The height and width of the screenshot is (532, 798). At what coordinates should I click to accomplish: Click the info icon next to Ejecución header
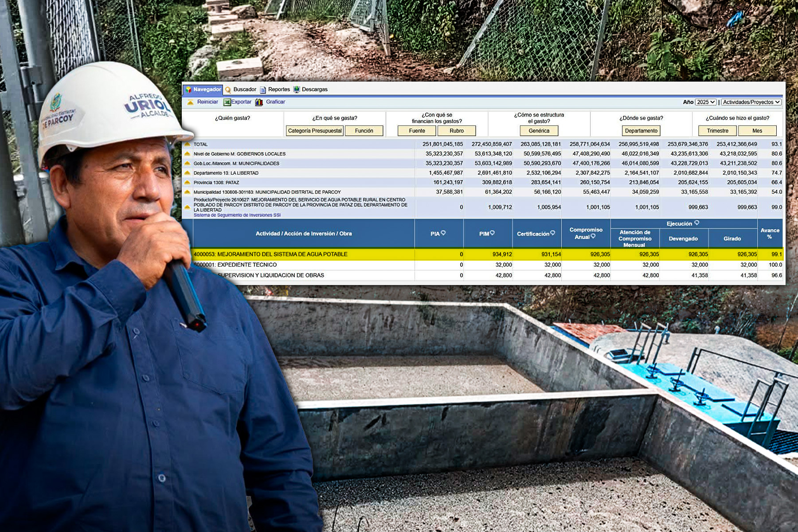(x=696, y=223)
